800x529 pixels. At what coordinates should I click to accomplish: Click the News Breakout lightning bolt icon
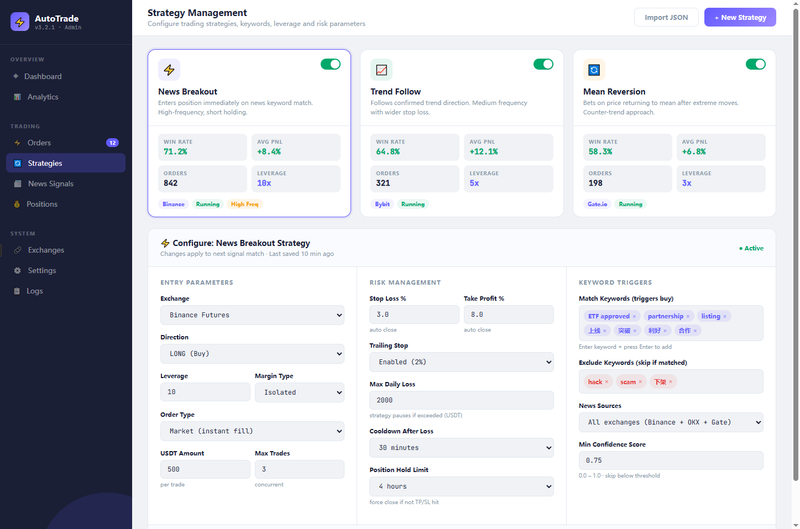tap(169, 70)
